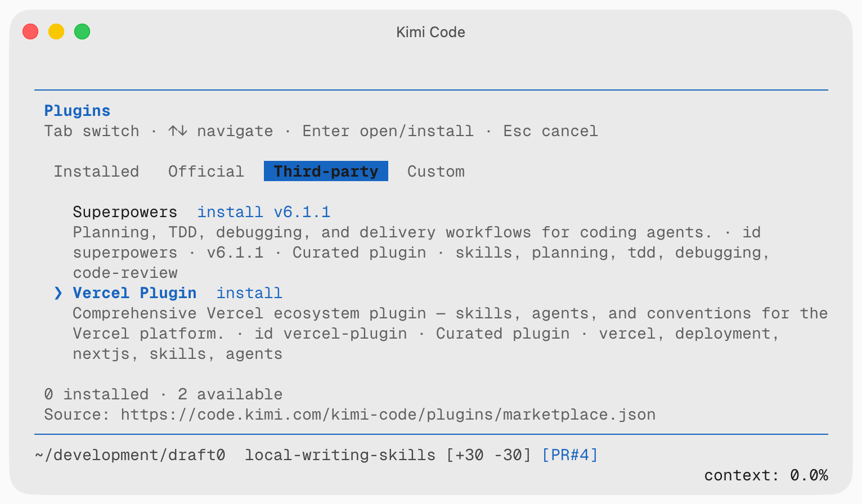
Task: Select the Superpowers plugin name
Action: pos(125,212)
